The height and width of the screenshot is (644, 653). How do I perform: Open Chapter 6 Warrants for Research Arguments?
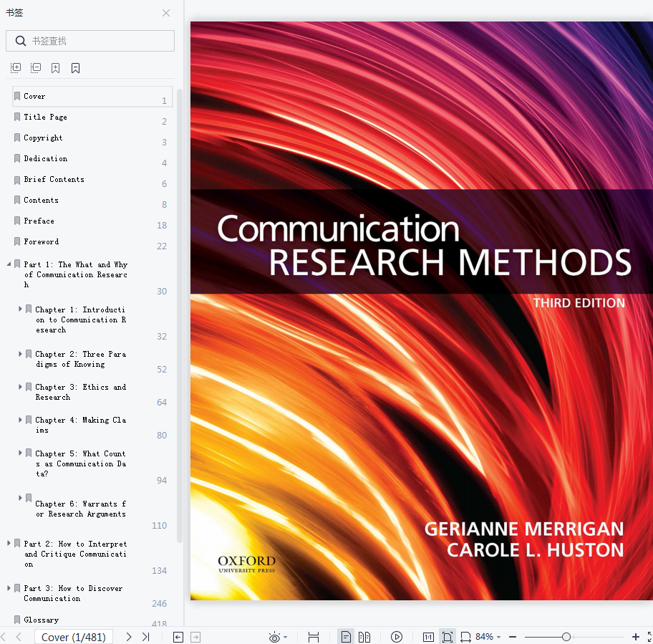click(81, 509)
